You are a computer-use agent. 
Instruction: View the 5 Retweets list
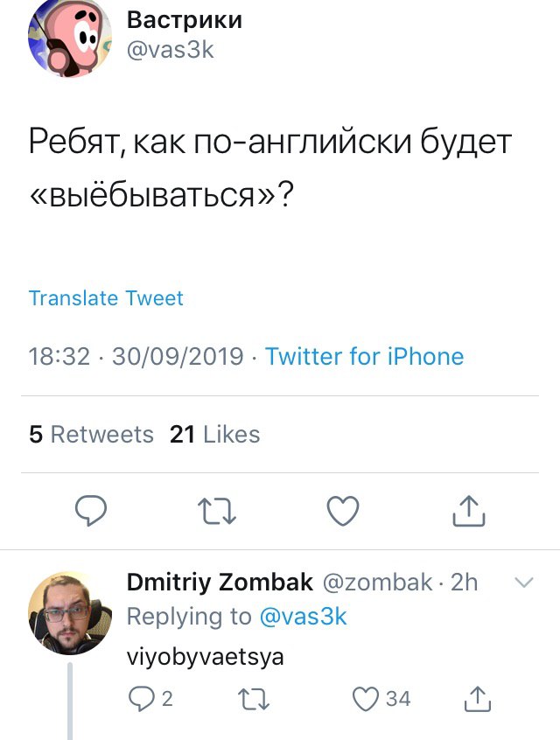coord(91,434)
